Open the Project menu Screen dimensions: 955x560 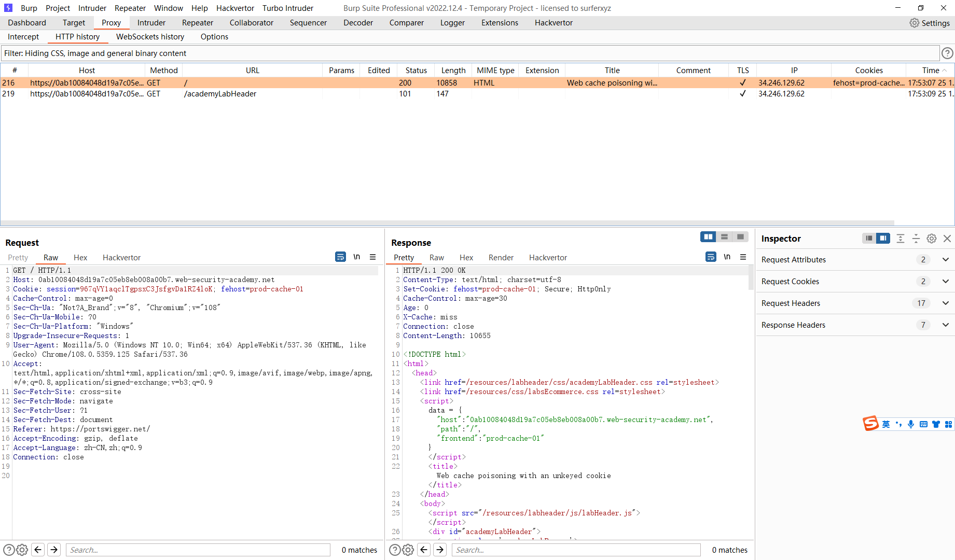pyautogui.click(x=58, y=8)
